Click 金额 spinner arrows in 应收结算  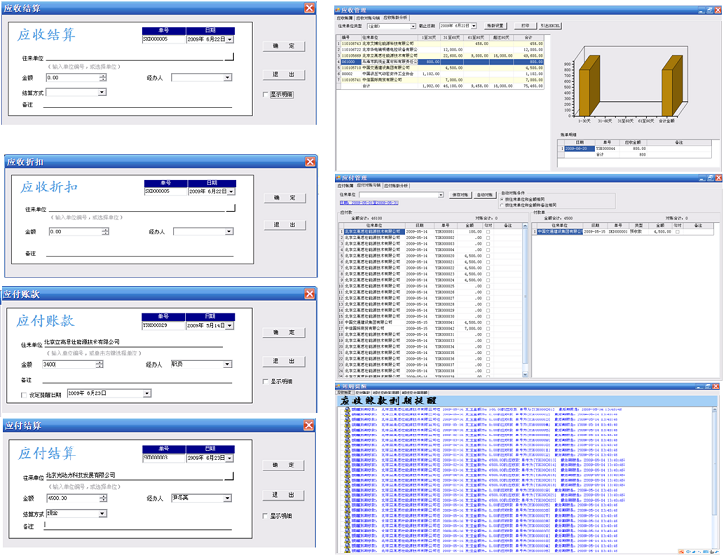point(103,77)
